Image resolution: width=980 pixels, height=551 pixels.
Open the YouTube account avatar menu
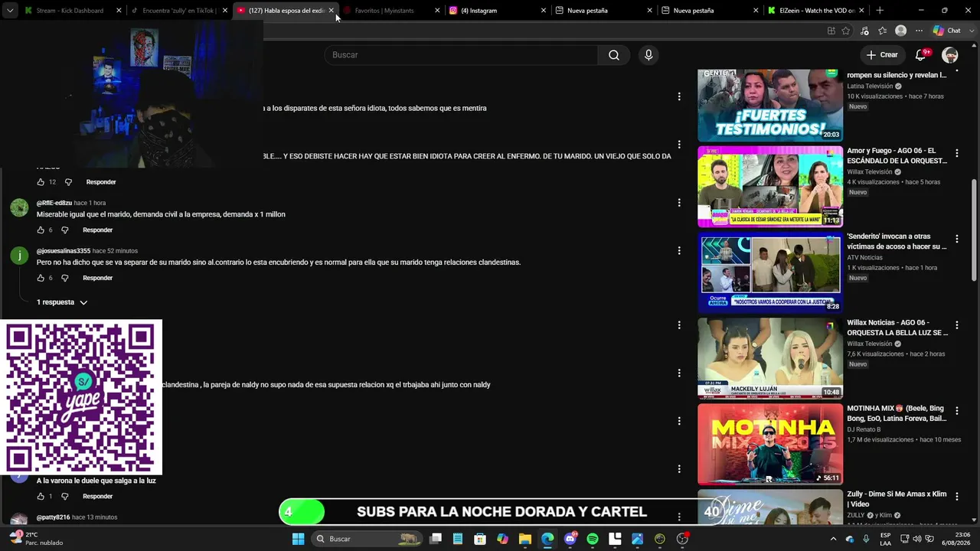[950, 55]
